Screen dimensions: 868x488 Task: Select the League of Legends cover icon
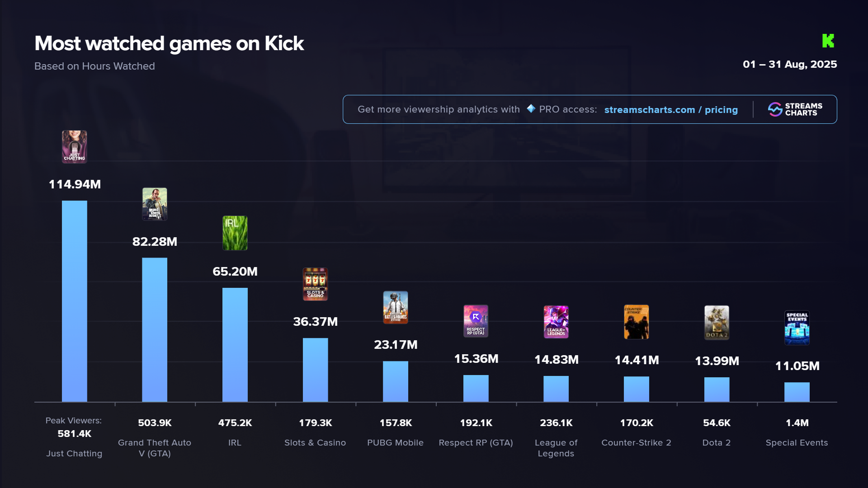[556, 322]
